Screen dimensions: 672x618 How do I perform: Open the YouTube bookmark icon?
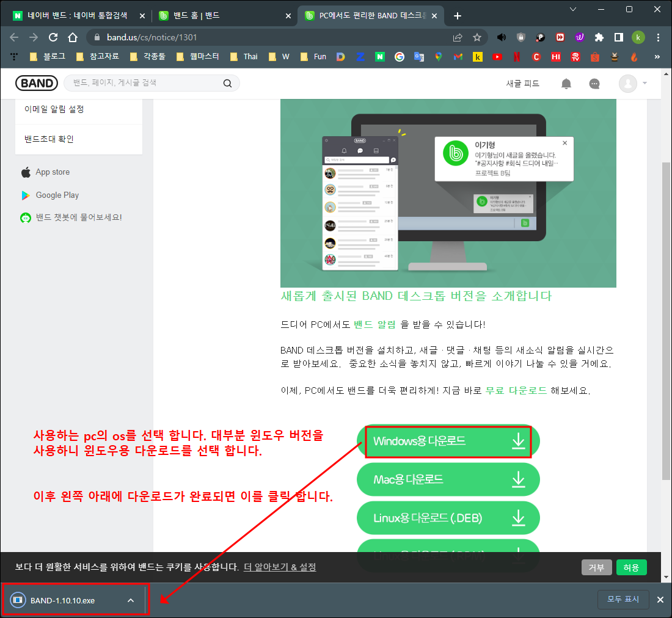coord(497,56)
